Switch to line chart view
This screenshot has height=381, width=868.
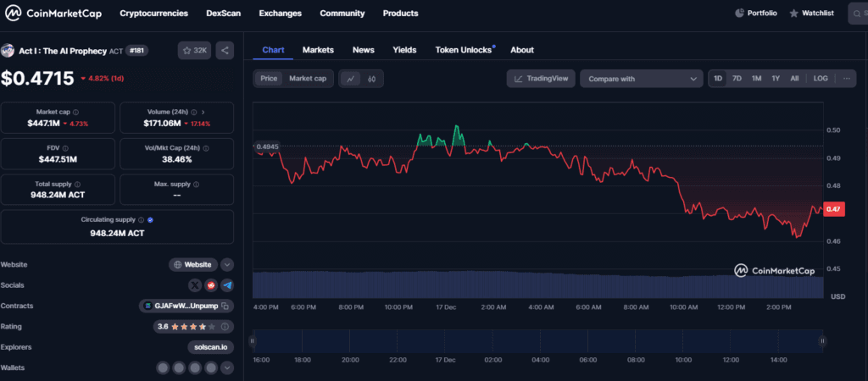pyautogui.click(x=350, y=79)
